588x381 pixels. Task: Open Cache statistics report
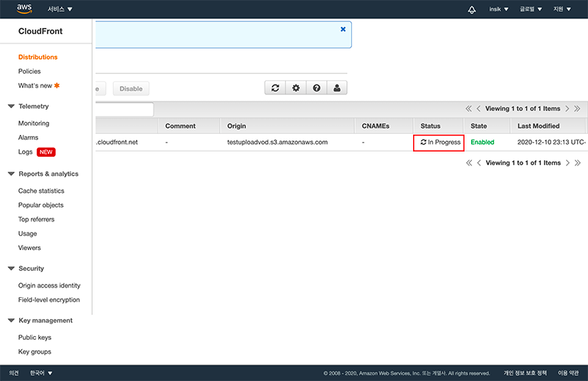41,190
